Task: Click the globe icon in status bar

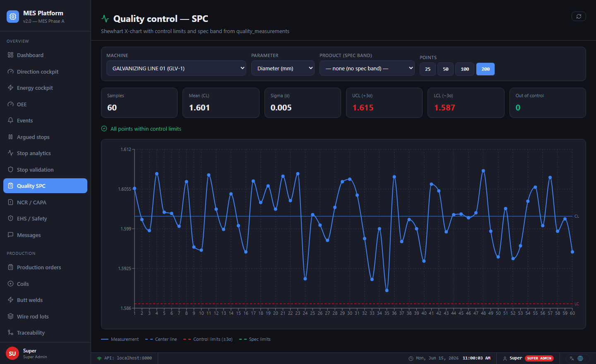Action: [580, 358]
